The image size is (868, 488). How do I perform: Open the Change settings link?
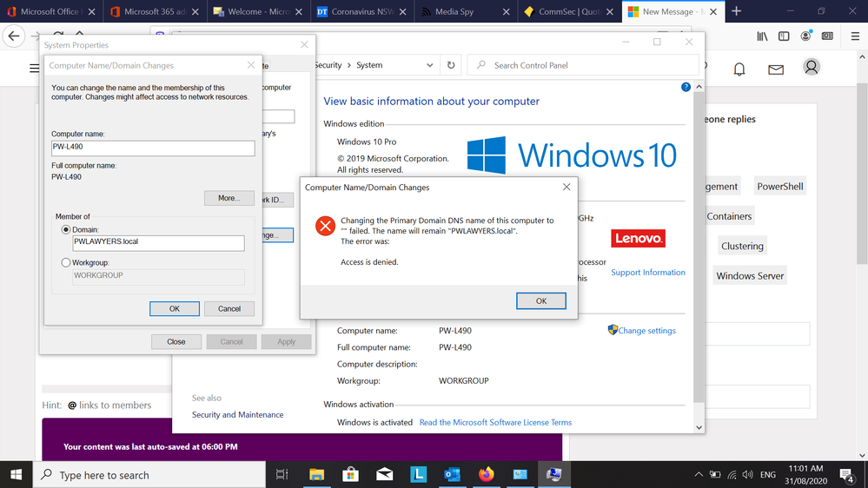646,330
